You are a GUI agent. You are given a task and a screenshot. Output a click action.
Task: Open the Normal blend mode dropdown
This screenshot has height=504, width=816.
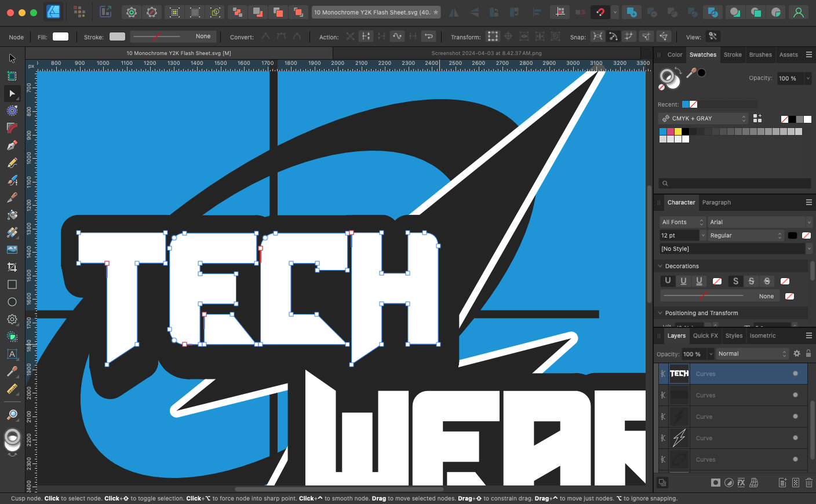click(x=752, y=353)
